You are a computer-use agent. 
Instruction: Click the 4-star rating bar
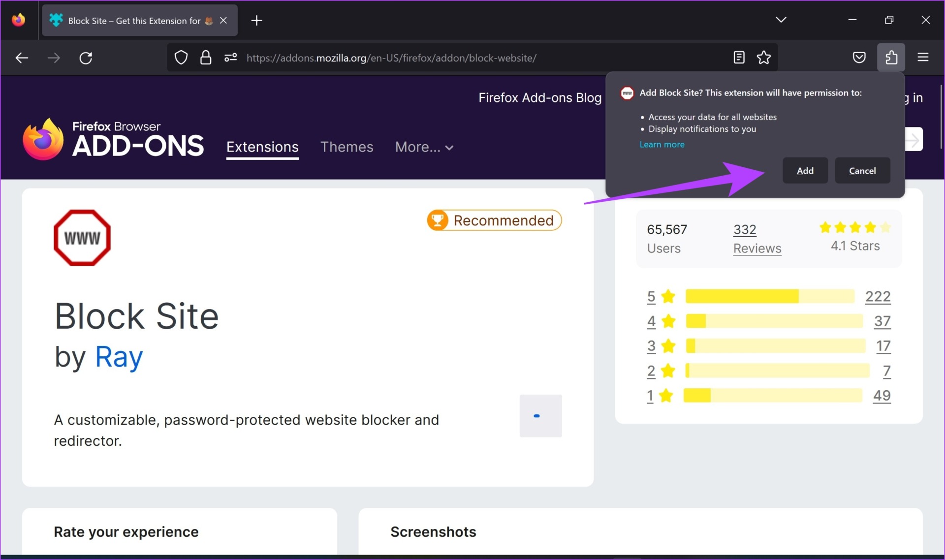[774, 321]
